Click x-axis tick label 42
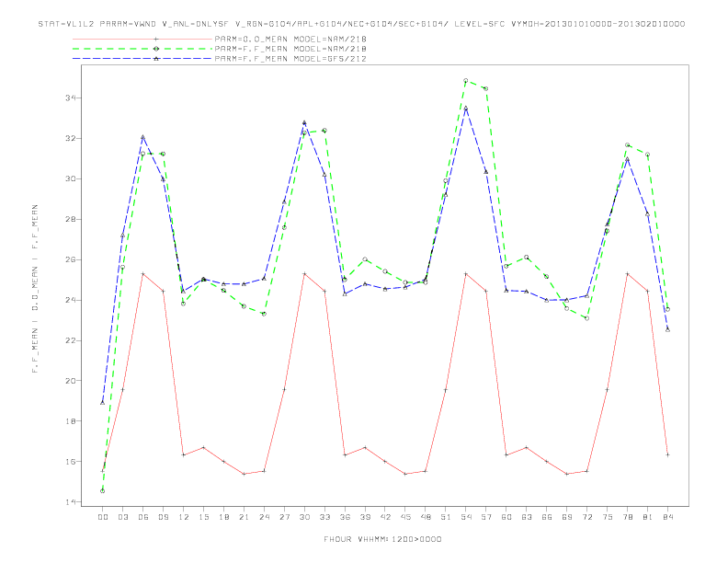This screenshot has height=563, width=728. 385,517
